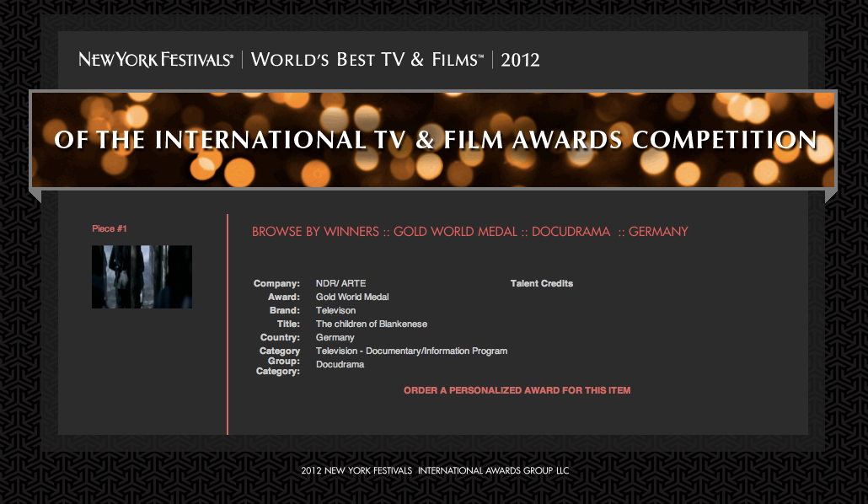The height and width of the screenshot is (504, 868).
Task: Click the Docudrama category value
Action: 340,364
